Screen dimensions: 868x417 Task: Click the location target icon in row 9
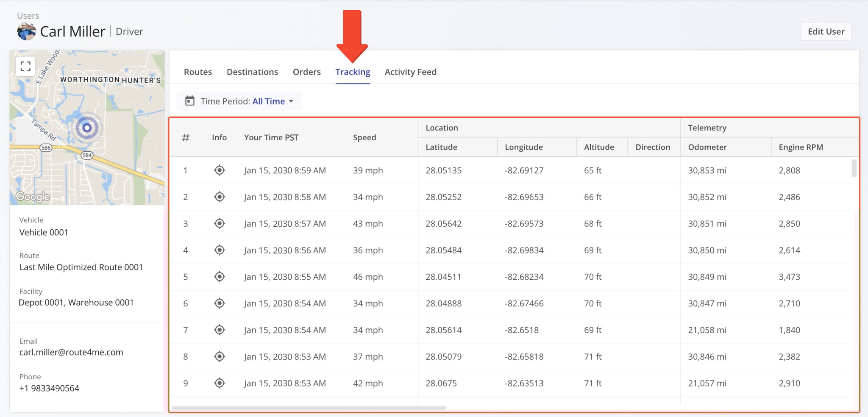coord(219,383)
